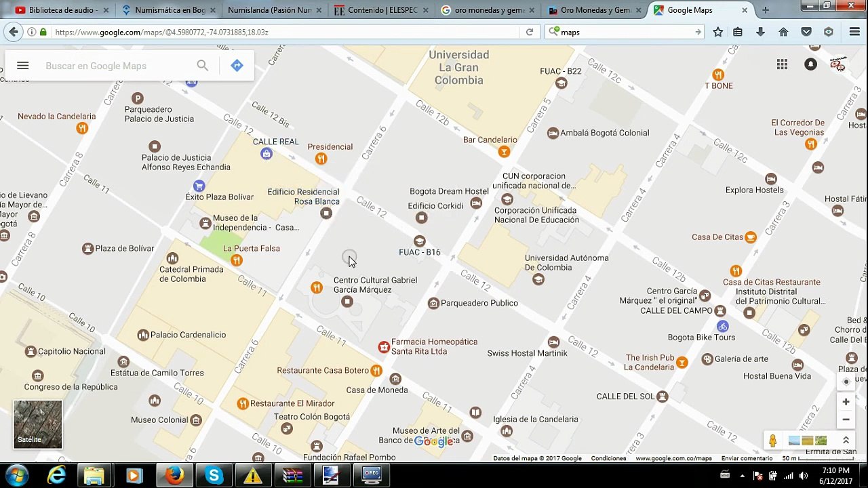Expand the imagery strip with double chevron

click(x=846, y=441)
